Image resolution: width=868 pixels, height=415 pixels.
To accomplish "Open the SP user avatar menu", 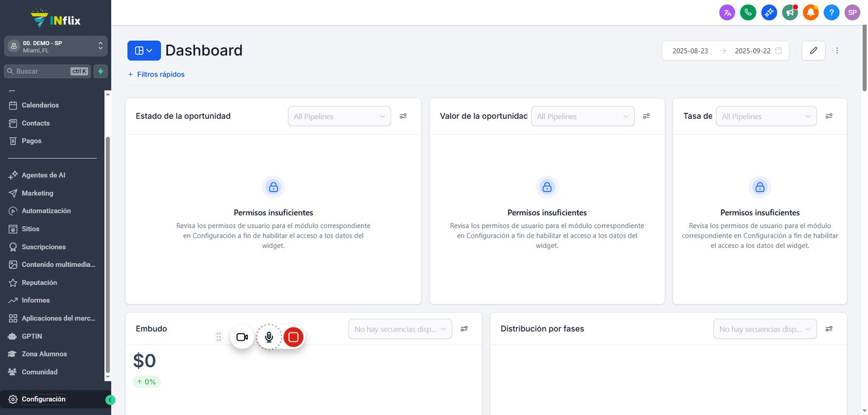I will [x=852, y=12].
